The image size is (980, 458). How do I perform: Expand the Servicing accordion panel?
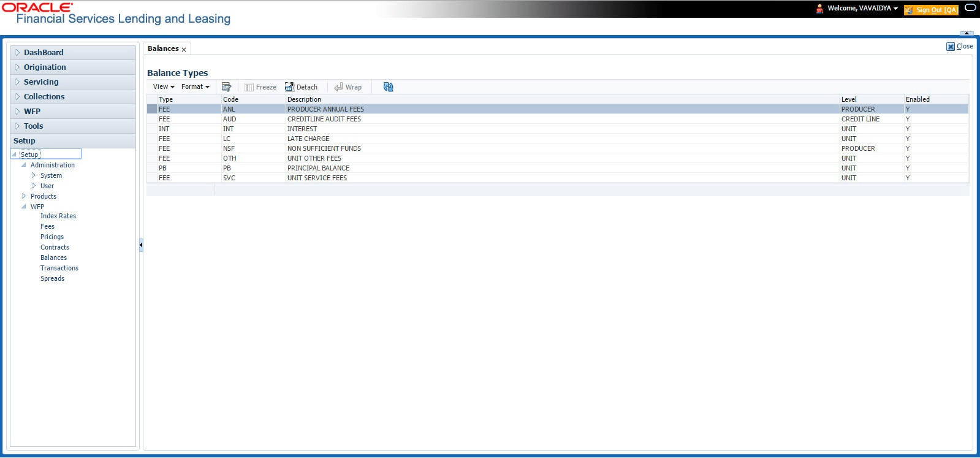pyautogui.click(x=73, y=82)
